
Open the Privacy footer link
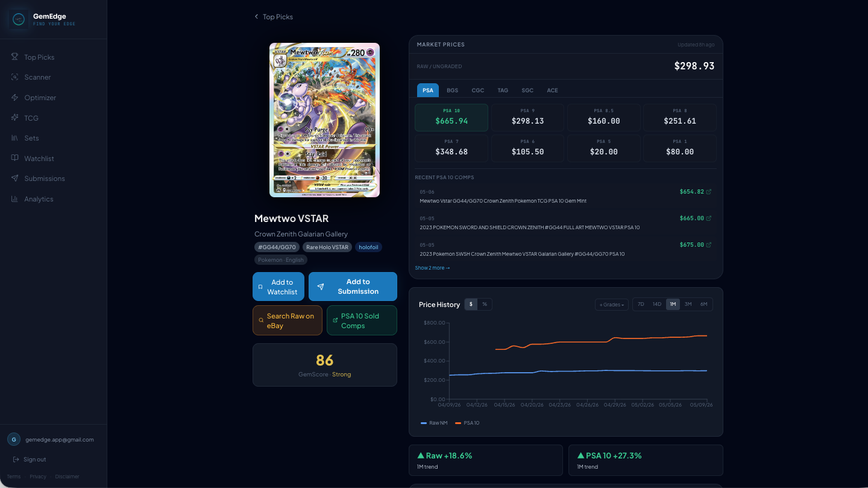38,477
